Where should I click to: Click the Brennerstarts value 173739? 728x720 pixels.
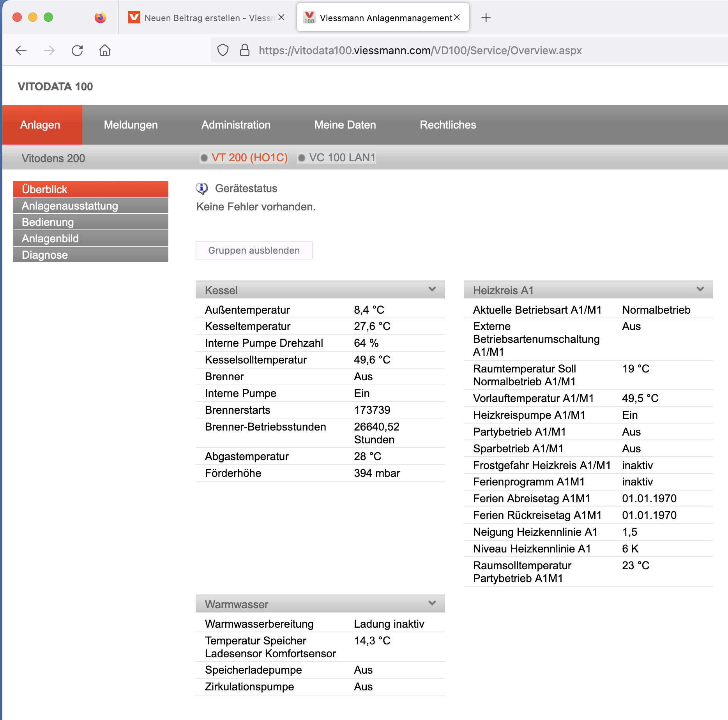(372, 410)
